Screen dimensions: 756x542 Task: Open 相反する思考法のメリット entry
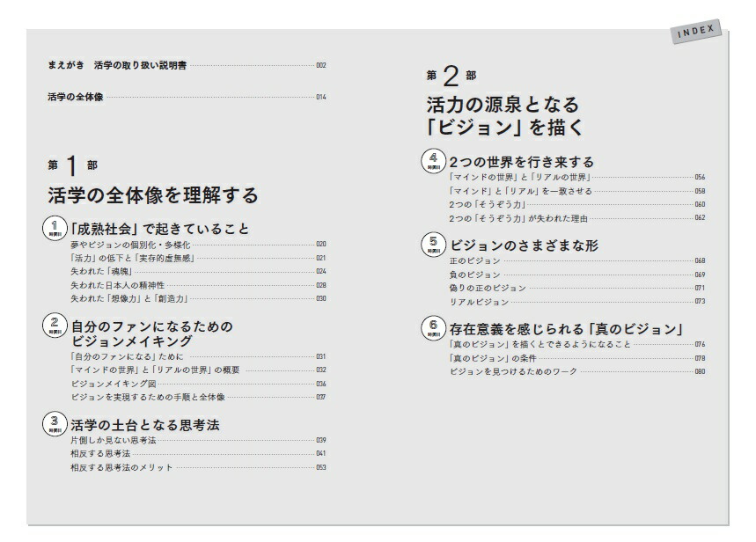click(x=121, y=467)
